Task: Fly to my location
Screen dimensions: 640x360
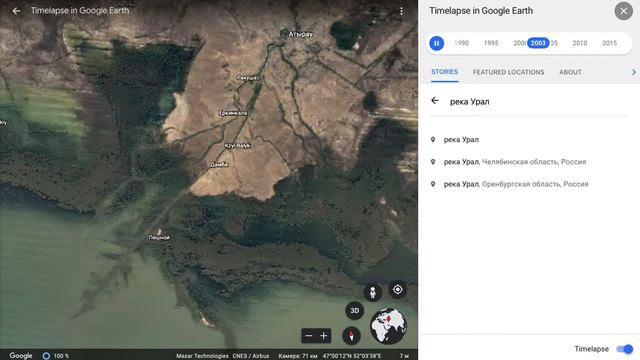Action: (x=398, y=290)
